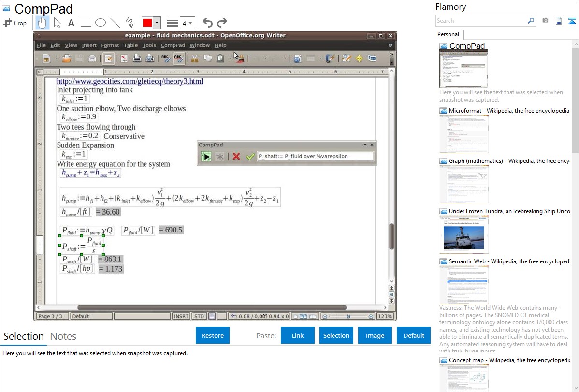This screenshot has width=579, height=392.
Task: Pick the ellipse drawing tool
Action: pos(101,23)
